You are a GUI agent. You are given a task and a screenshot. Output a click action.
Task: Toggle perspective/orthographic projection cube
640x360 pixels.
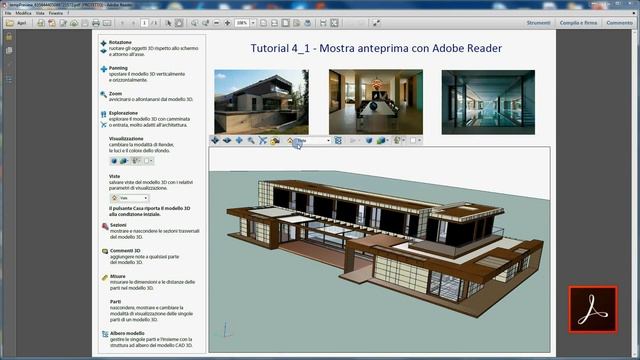[x=369, y=140]
